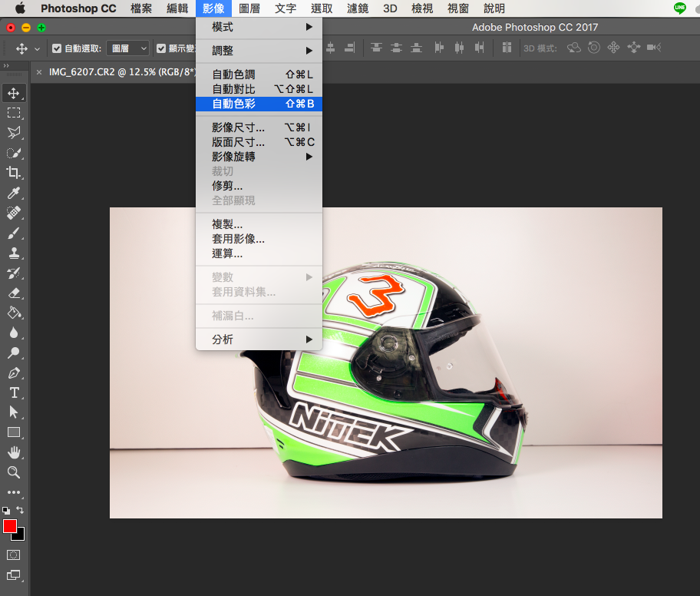Image resolution: width=700 pixels, height=596 pixels.
Task: Click the LINE icon in the menu bar
Action: (680, 8)
